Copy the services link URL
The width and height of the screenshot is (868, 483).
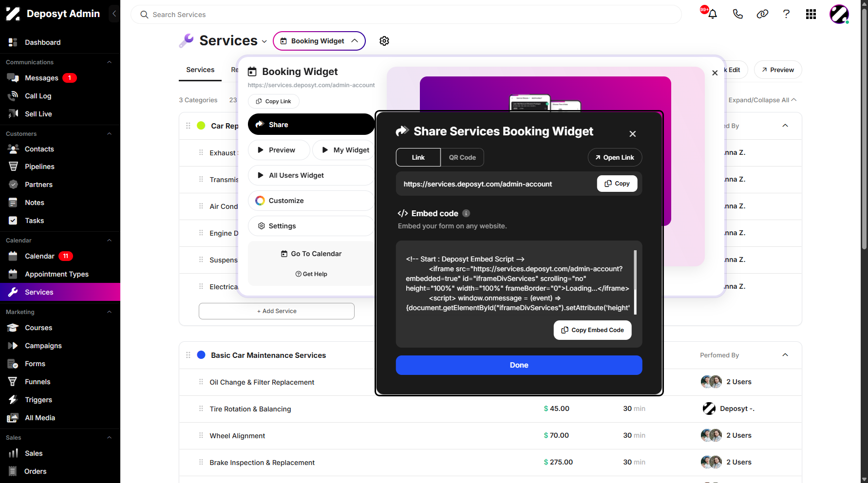point(617,184)
